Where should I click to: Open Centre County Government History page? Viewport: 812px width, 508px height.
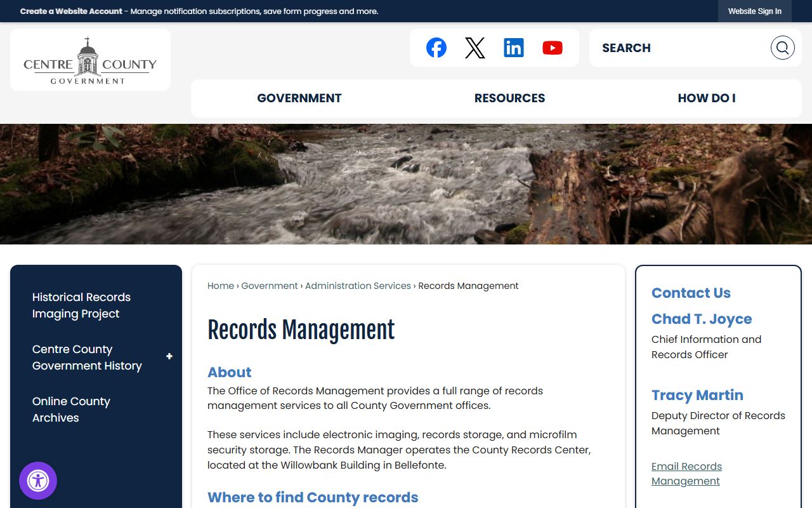(x=87, y=358)
